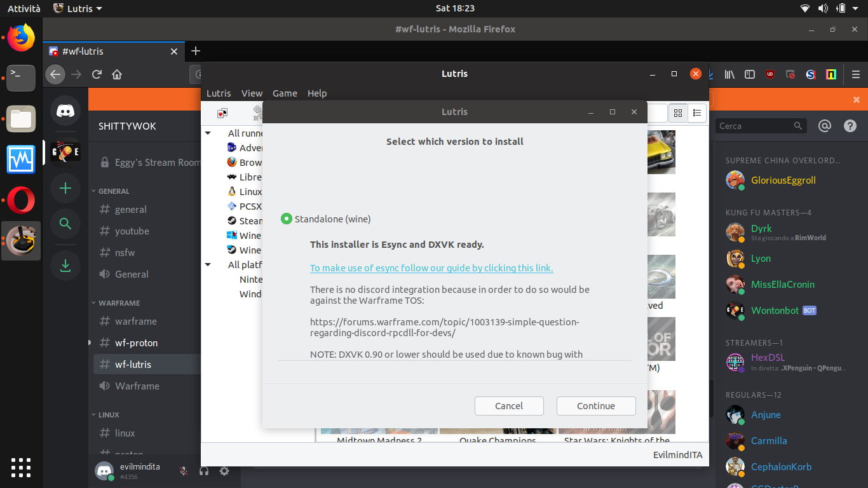Viewport: 868px width, 488px height.
Task: Select the Steam runner in Lutris sidebar
Action: tap(245, 221)
